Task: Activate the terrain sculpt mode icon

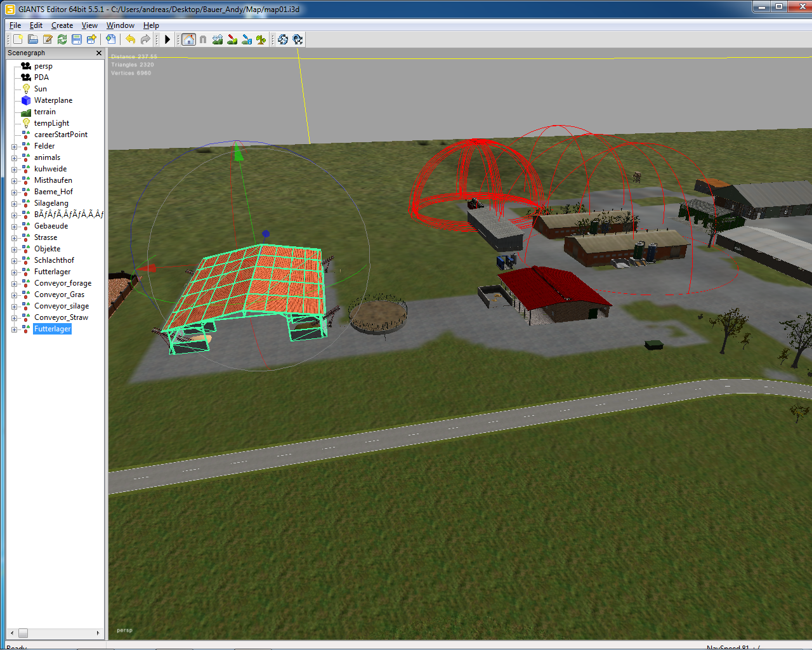Action: point(218,39)
